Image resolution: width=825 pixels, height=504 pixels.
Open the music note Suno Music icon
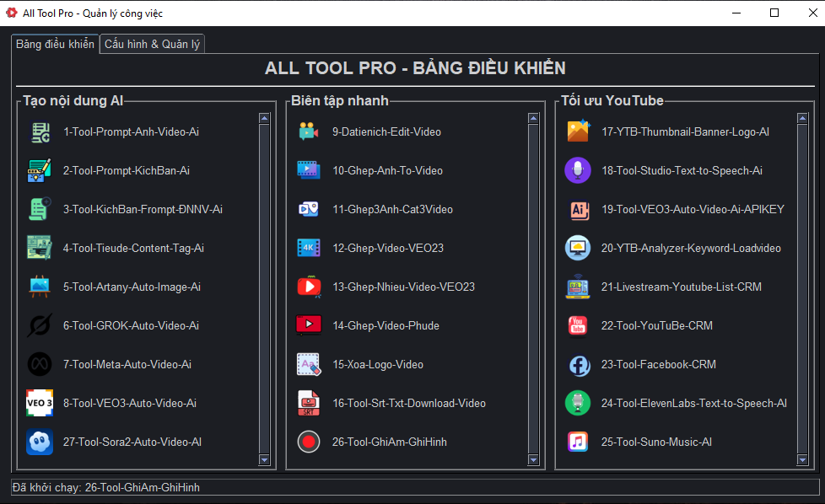[x=578, y=442]
